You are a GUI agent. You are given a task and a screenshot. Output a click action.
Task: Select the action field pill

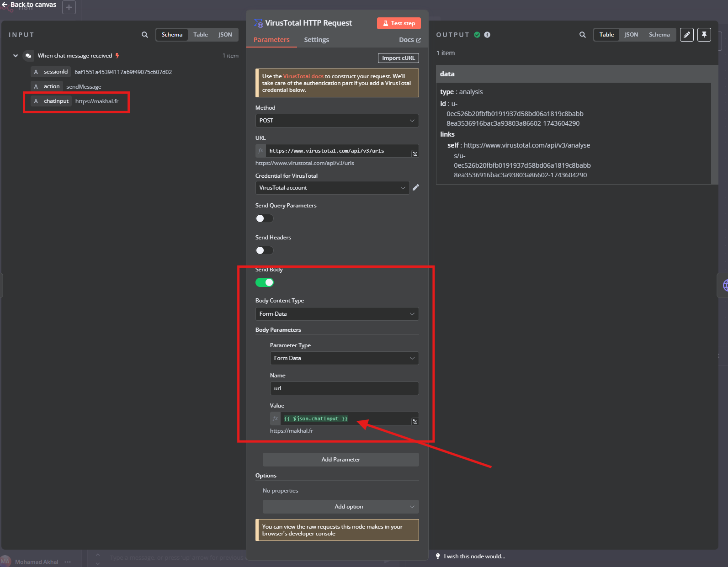click(47, 86)
